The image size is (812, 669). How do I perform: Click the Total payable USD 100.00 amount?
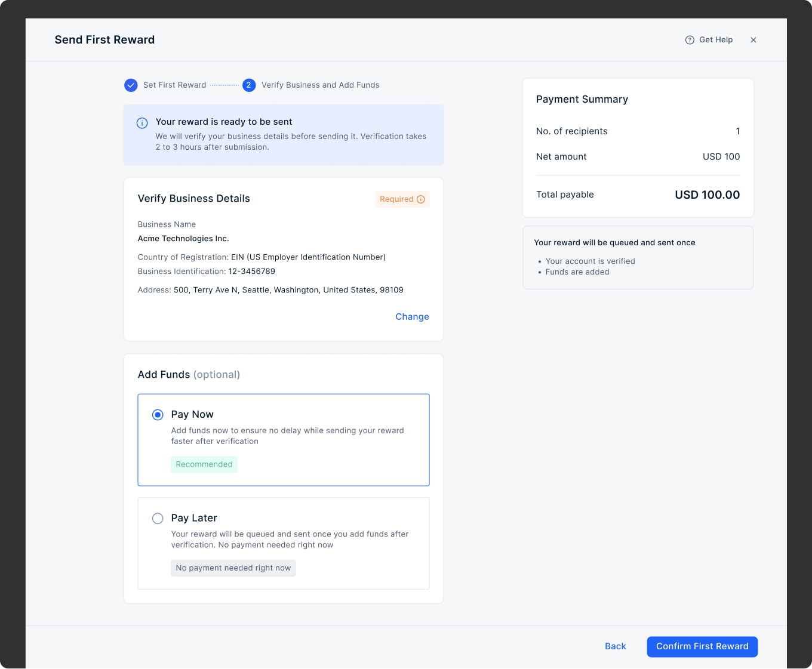pyautogui.click(x=708, y=195)
